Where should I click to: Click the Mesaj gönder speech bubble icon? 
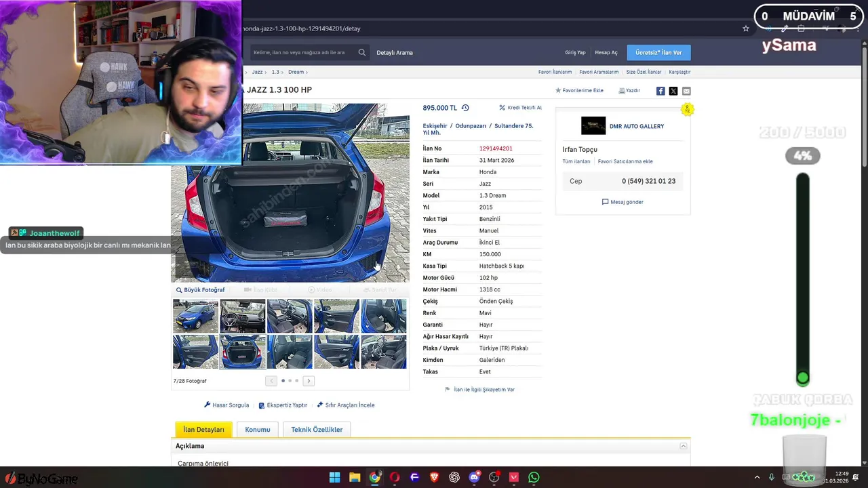tap(605, 202)
